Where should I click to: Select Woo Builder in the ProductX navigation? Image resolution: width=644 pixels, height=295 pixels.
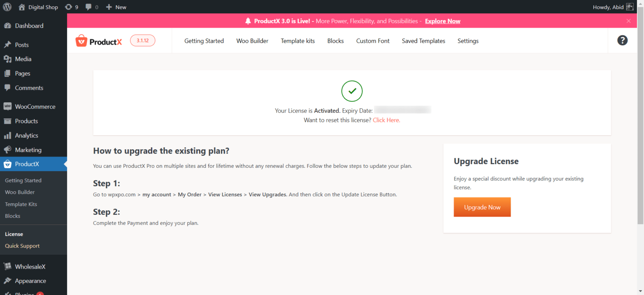click(252, 41)
